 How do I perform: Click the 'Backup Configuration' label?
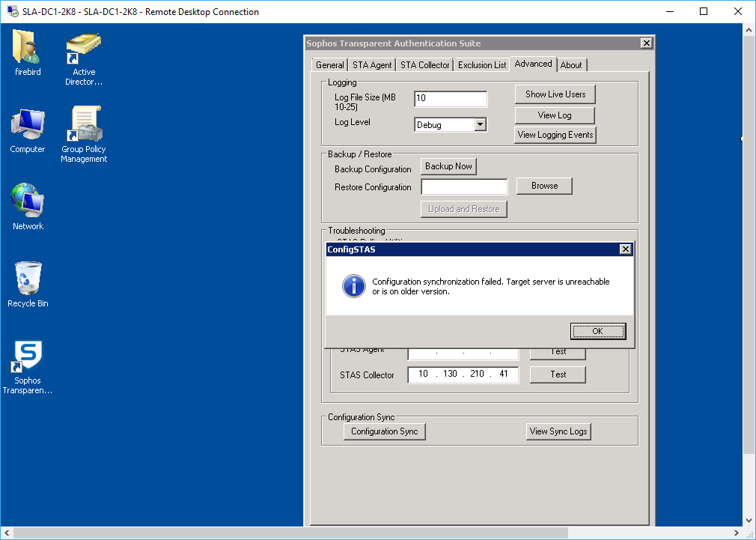[373, 169]
